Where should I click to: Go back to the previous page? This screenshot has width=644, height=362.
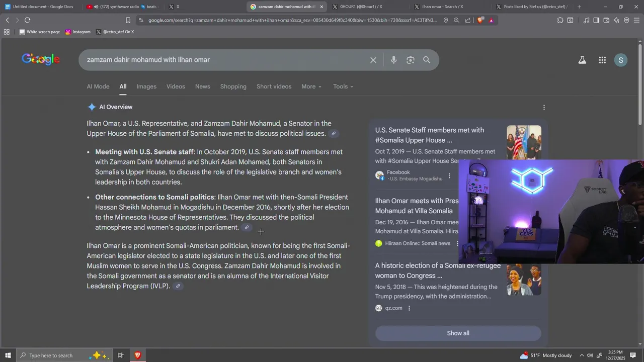click(x=7, y=20)
